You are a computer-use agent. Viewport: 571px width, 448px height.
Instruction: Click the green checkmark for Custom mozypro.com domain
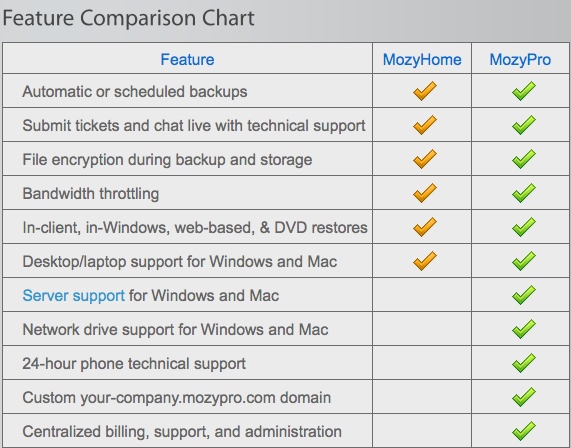point(524,397)
